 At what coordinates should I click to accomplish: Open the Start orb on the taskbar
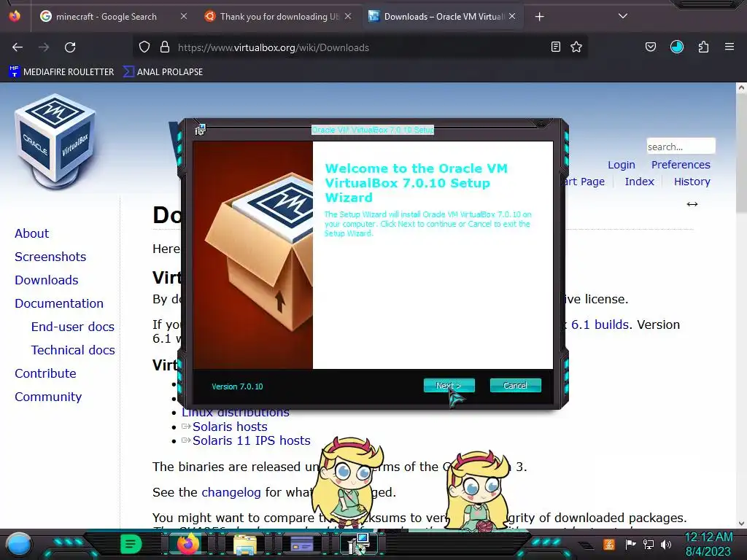(x=18, y=545)
